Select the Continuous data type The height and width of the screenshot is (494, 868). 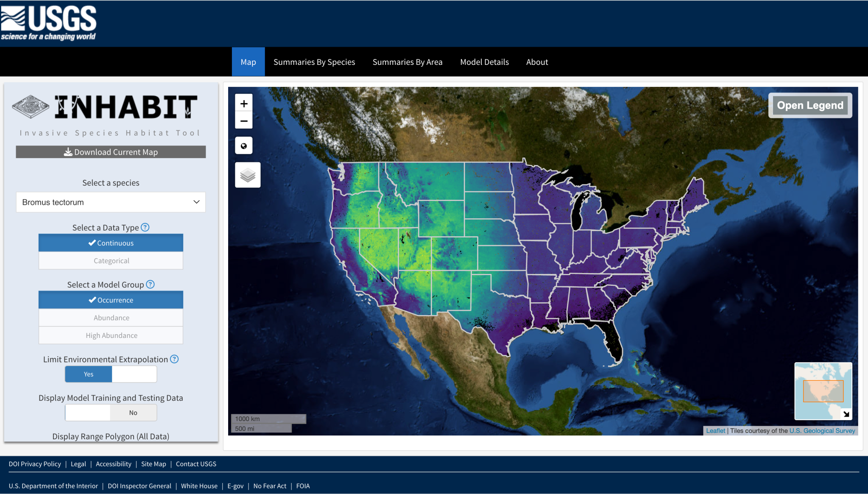111,243
